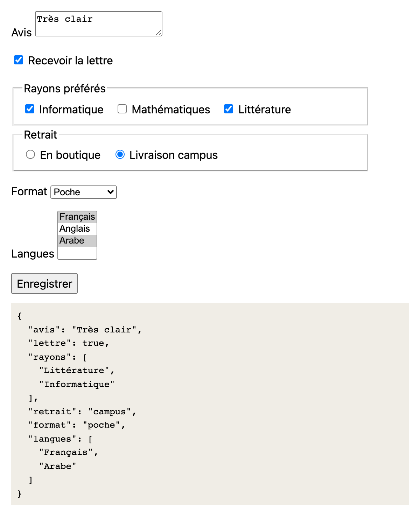This screenshot has height=520, width=420.
Task: Select Français in the Langues list
Action: (x=77, y=217)
